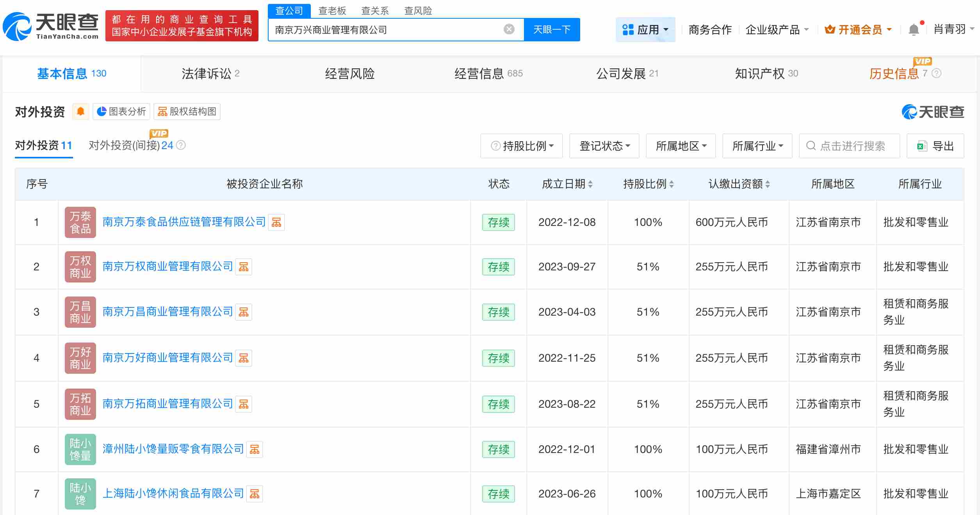Click the magnifier in 点击进行搜索
This screenshot has height=515, width=980.
[811, 146]
